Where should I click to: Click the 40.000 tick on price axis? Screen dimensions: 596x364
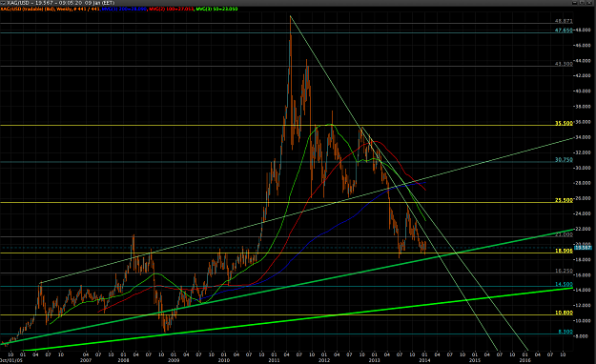[x=584, y=91]
